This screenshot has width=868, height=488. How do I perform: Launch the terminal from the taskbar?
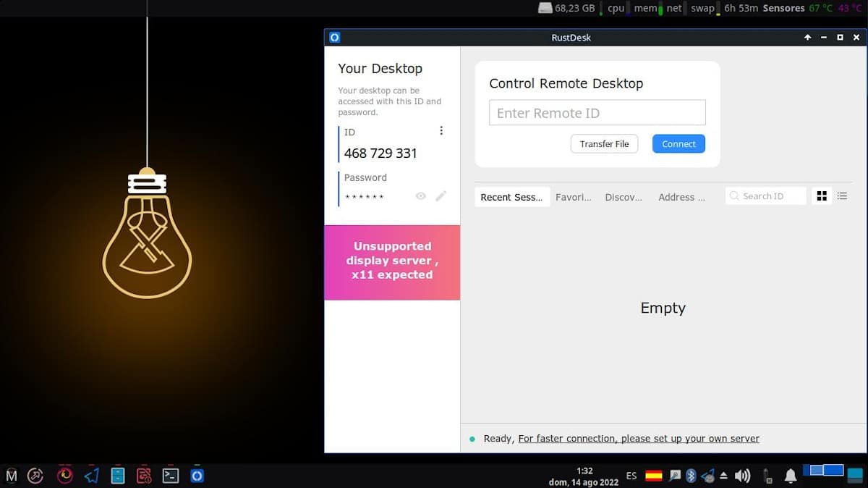[170, 476]
